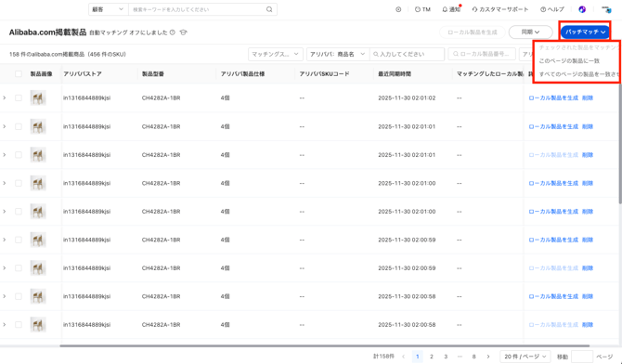
Task: Open the マッチングス... filter dropdown
Action: click(x=276, y=54)
